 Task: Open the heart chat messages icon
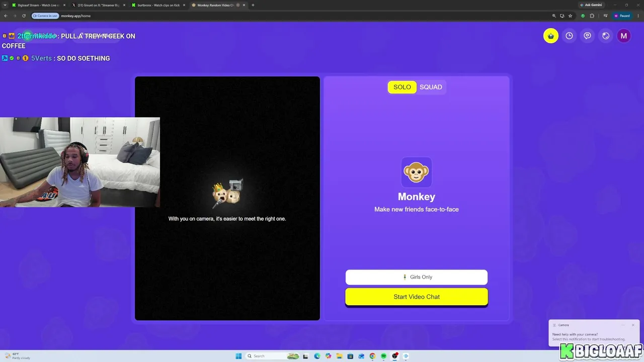(x=587, y=36)
